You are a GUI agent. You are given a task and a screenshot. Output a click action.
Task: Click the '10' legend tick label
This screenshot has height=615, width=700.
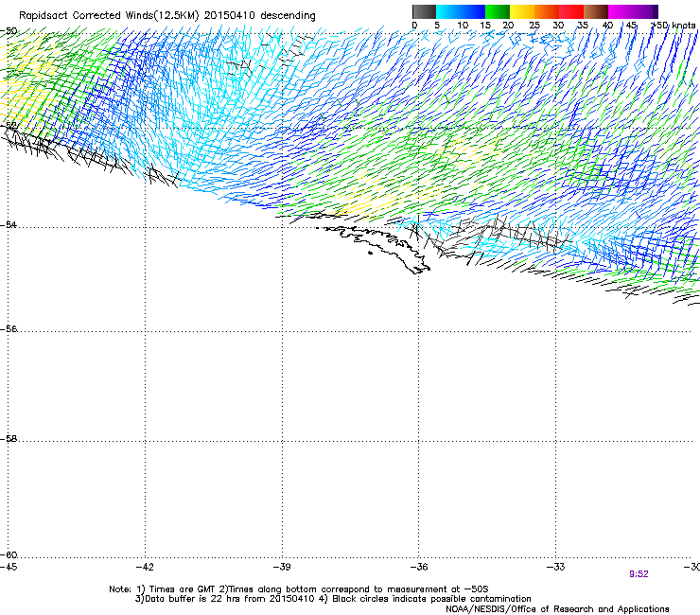[x=463, y=26]
